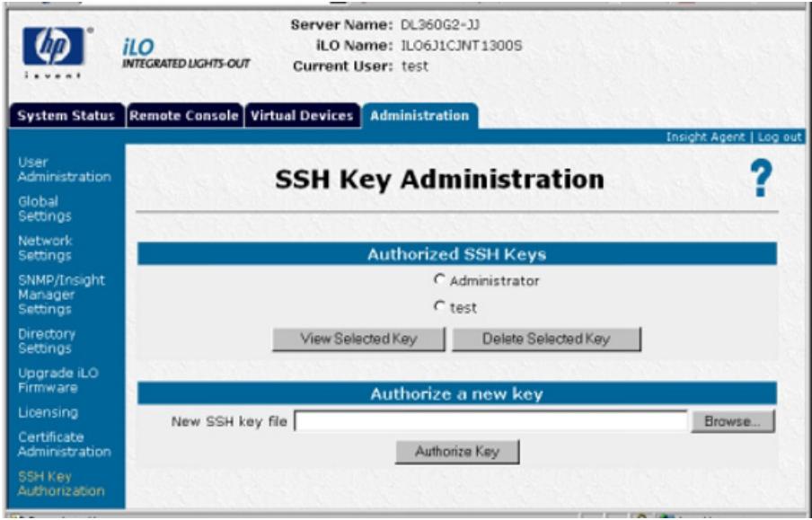Image resolution: width=812 pixels, height=520 pixels.
Task: Select SSH Key Authorization sidebar link
Action: 61,484
